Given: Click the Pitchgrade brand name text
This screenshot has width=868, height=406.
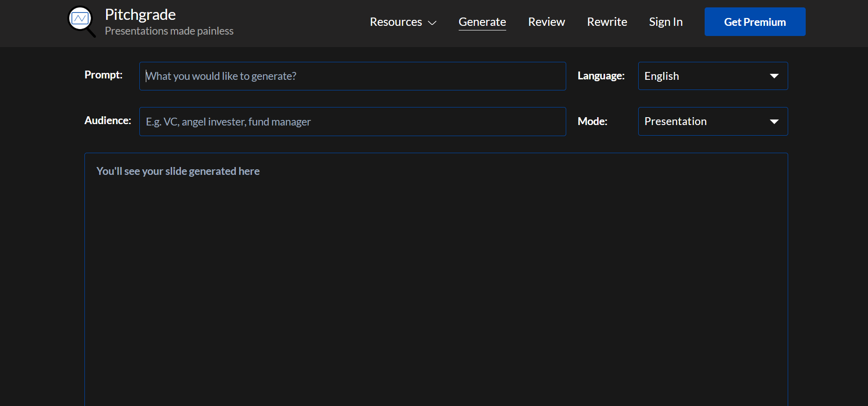Looking at the screenshot, I should point(140,15).
